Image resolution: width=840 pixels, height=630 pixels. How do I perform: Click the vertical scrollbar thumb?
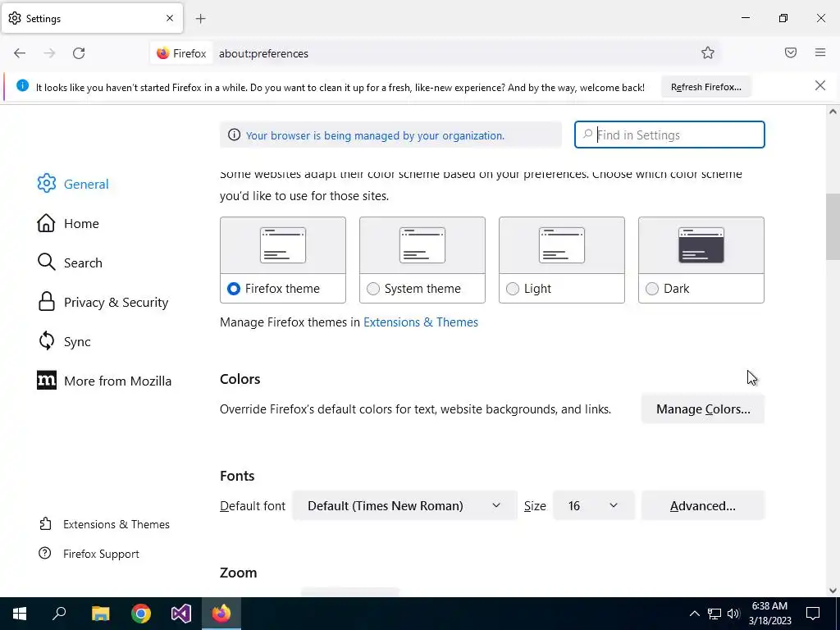[833, 225]
